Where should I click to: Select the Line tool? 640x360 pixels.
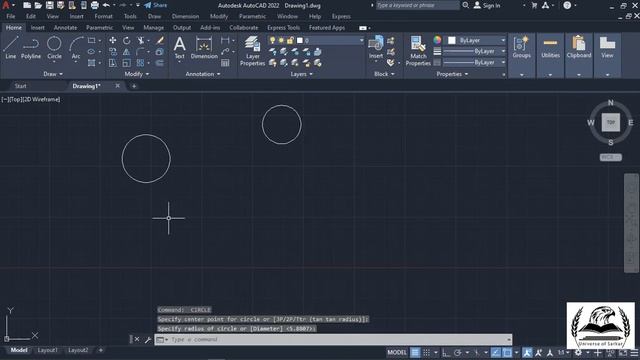(11, 47)
